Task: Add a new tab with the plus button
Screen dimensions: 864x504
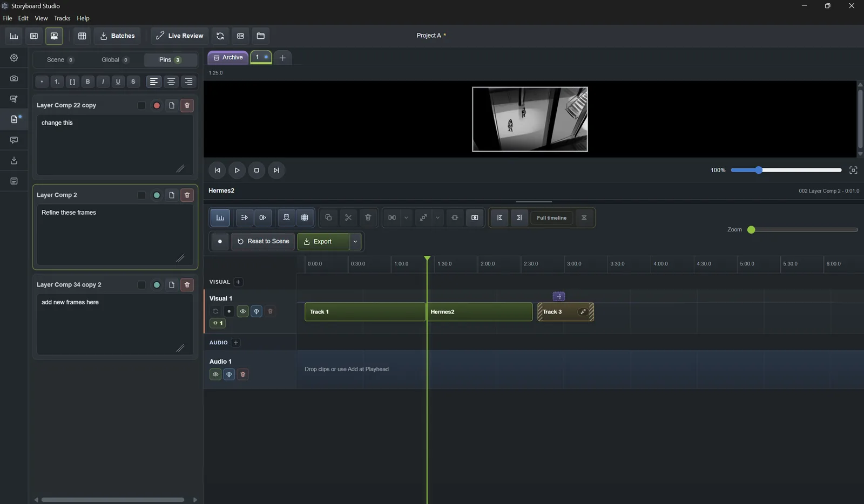Action: [282, 57]
